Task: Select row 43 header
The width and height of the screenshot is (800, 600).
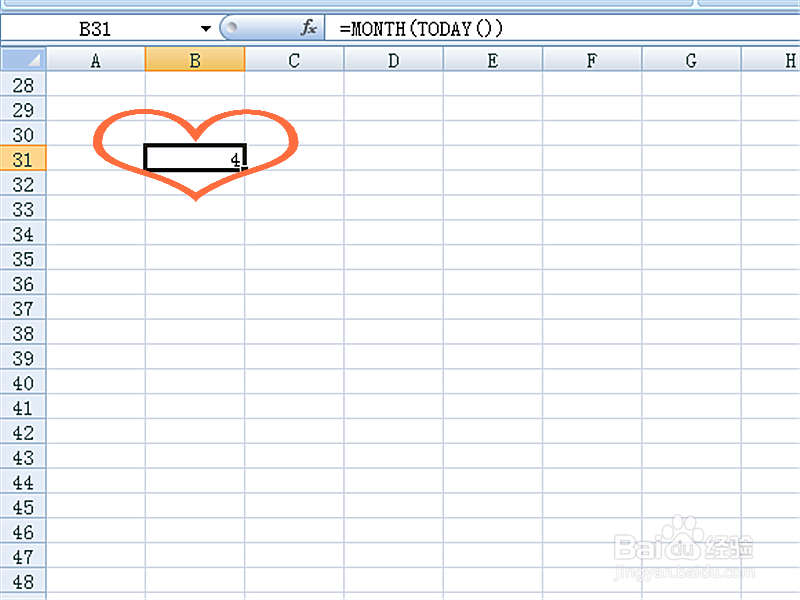Action: click(x=23, y=457)
